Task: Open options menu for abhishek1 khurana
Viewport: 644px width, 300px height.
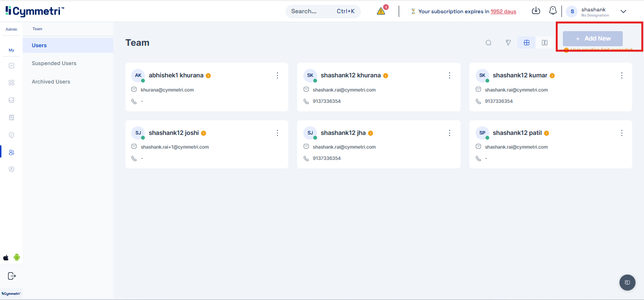Action: (x=277, y=75)
